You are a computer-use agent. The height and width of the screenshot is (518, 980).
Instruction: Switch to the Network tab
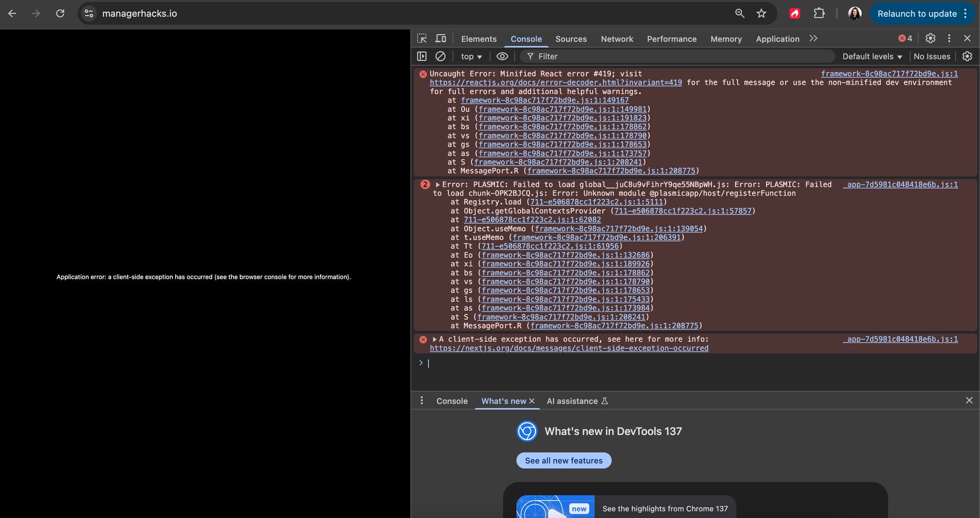point(617,39)
